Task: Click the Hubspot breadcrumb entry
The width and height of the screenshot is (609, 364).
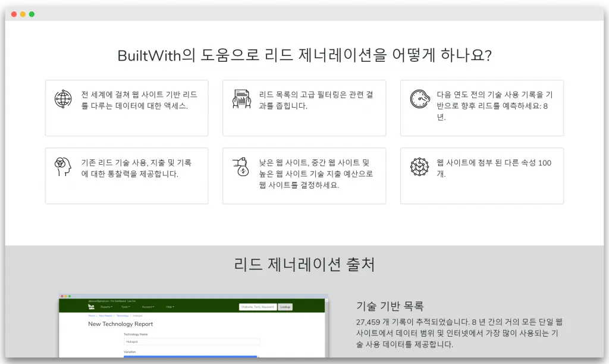Action: point(138,316)
